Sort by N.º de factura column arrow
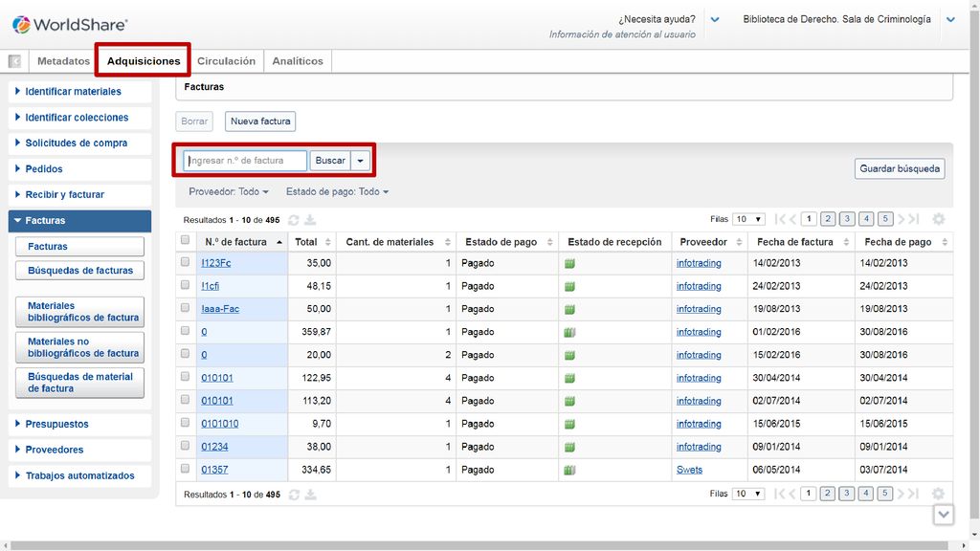 tap(279, 242)
